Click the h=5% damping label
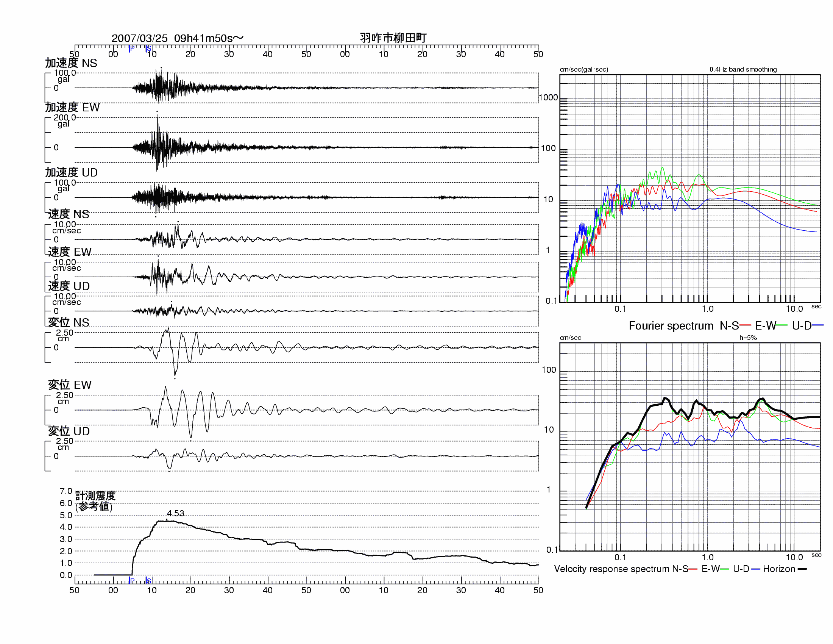Viewport: 833px width, 644px height. coord(748,338)
